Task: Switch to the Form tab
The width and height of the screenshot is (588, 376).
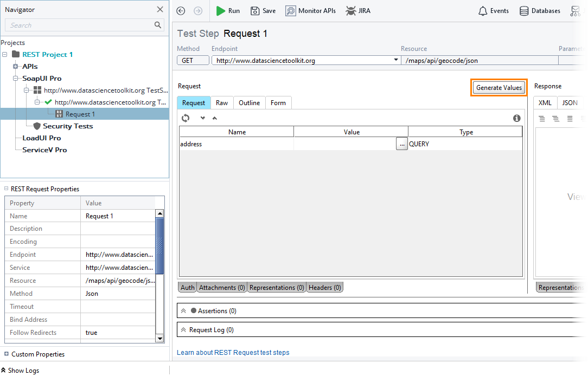Action: 278,102
